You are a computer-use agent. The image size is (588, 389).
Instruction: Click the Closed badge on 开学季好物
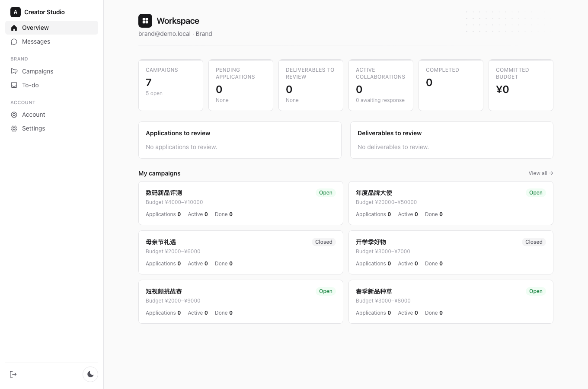coord(534,242)
